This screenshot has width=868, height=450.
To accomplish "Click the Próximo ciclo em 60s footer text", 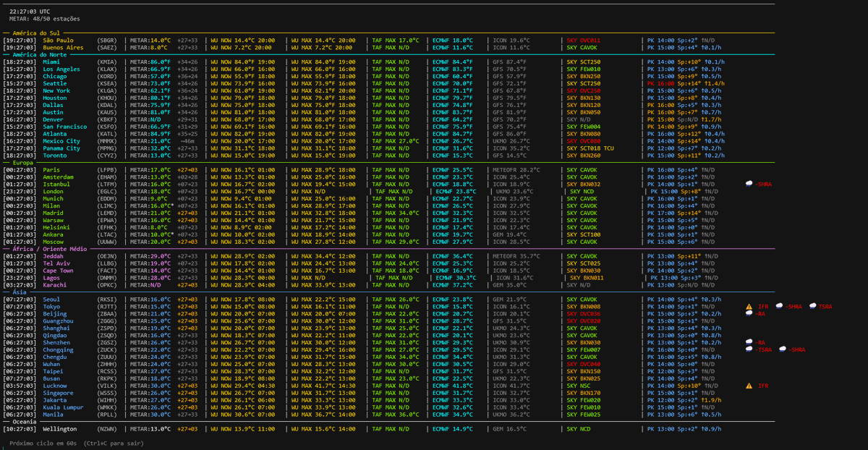I will click(41, 443).
